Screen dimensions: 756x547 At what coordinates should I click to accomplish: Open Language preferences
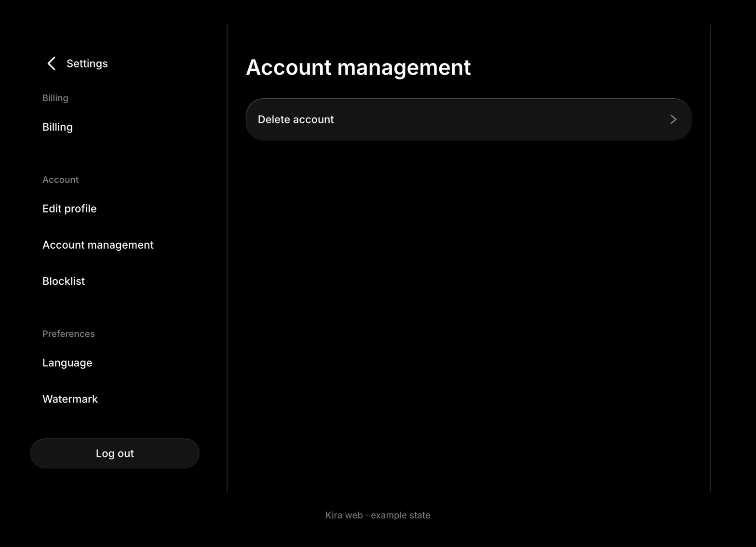click(67, 363)
